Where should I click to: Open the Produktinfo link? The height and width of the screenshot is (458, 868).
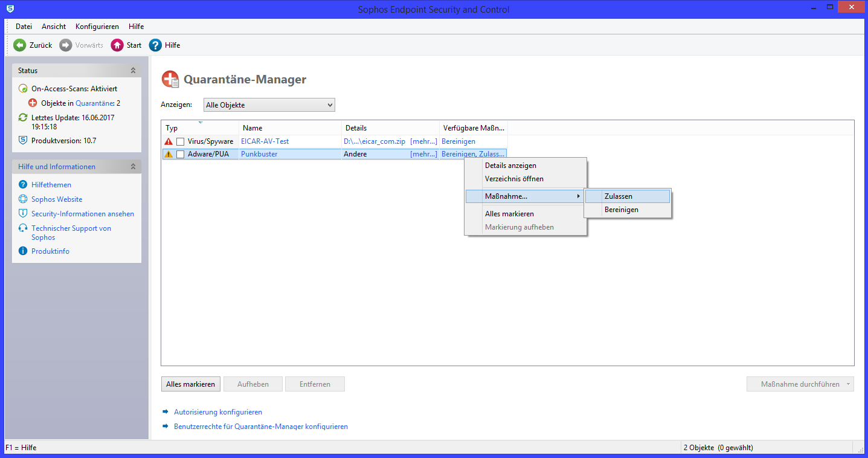(x=50, y=251)
